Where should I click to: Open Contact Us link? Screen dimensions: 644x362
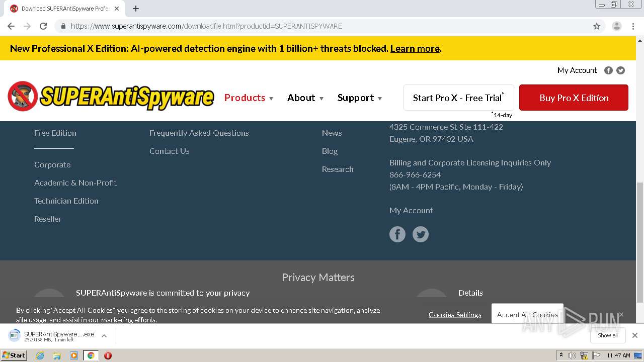(170, 151)
